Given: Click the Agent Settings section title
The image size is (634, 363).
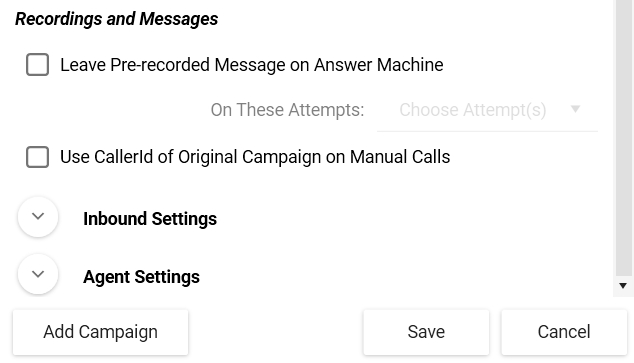Looking at the screenshot, I should (x=141, y=277).
